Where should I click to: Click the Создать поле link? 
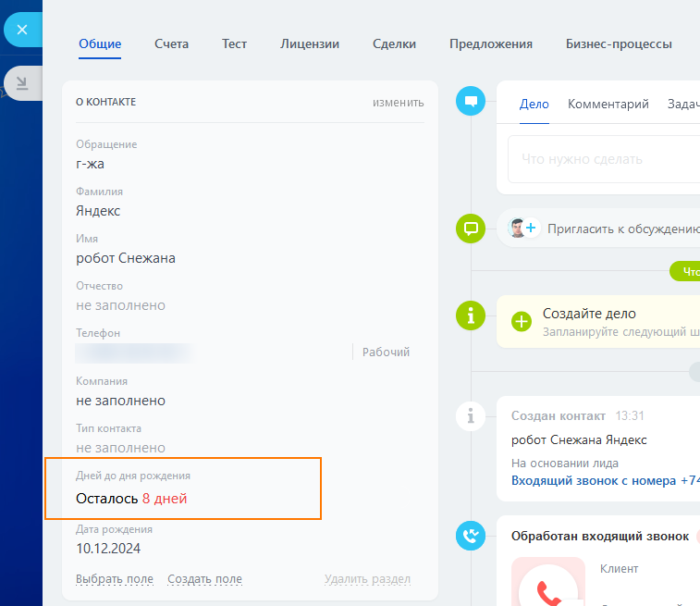click(204, 579)
